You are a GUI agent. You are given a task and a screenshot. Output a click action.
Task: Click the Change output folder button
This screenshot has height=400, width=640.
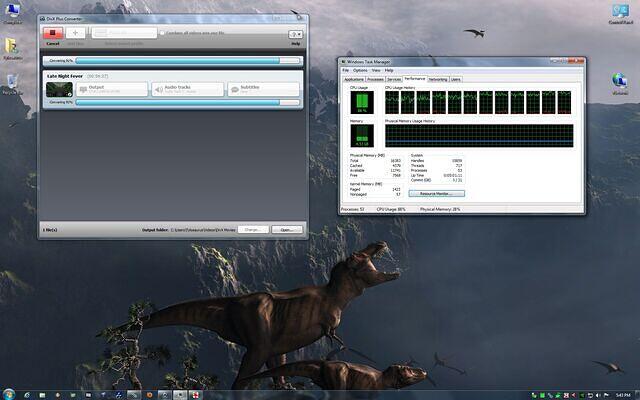click(252, 229)
